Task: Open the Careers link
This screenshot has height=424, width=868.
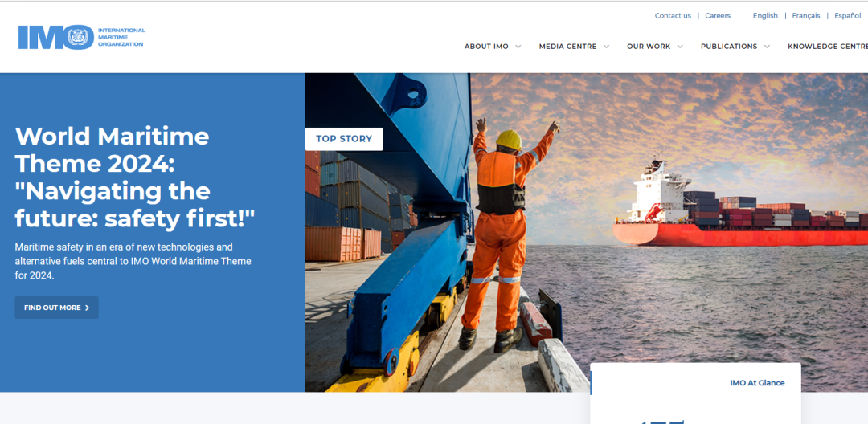Action: pos(718,15)
